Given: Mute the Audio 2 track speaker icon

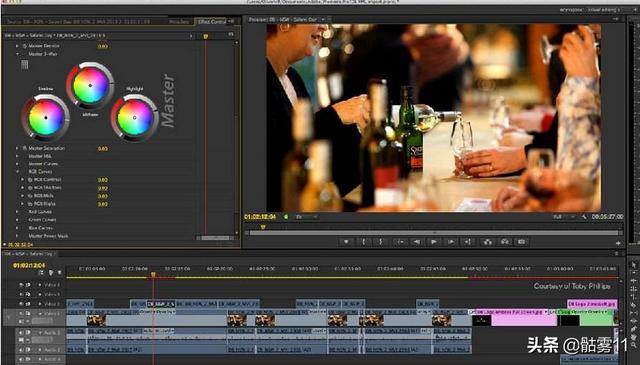Looking at the screenshot, I should click(x=21, y=350).
